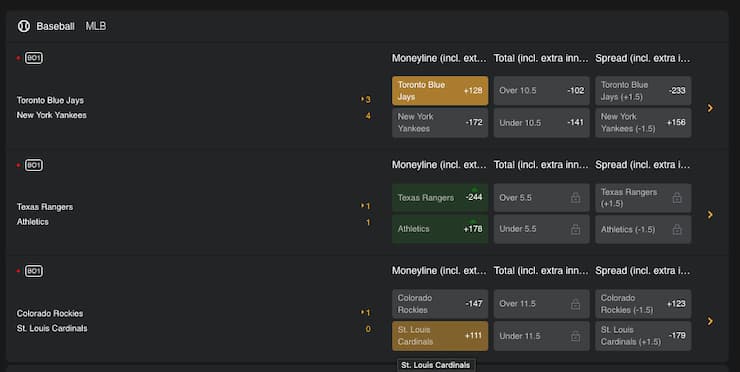Click Yankees score 4
The height and width of the screenshot is (372, 740).
pyautogui.click(x=368, y=116)
